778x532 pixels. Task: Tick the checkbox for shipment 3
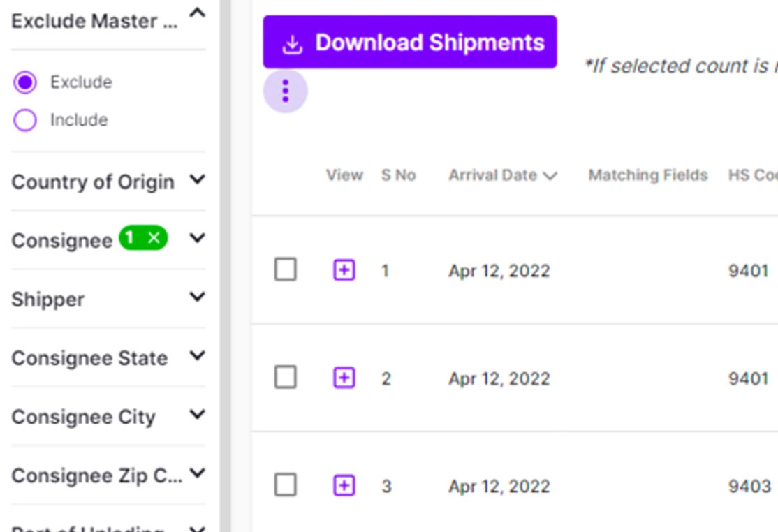click(x=285, y=485)
